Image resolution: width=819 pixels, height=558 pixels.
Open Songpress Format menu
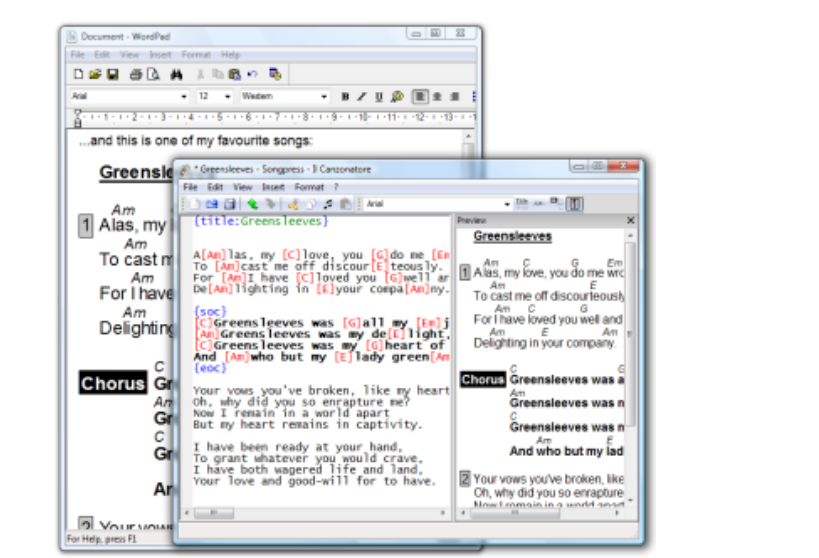click(x=309, y=187)
